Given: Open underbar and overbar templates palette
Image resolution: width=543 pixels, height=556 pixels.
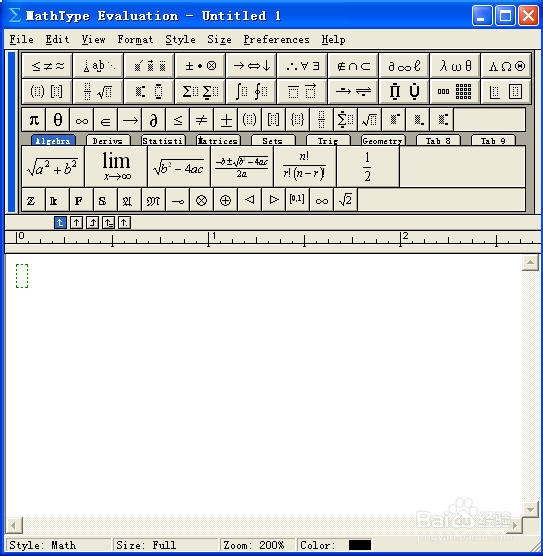Looking at the screenshot, I should point(303,91).
